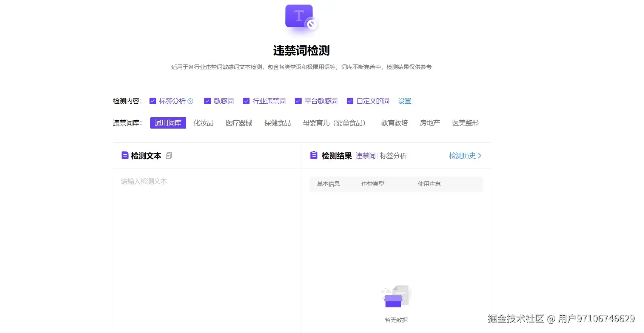Select the 化妆品 library
Viewport: 644px width, 333px height.
tap(203, 123)
